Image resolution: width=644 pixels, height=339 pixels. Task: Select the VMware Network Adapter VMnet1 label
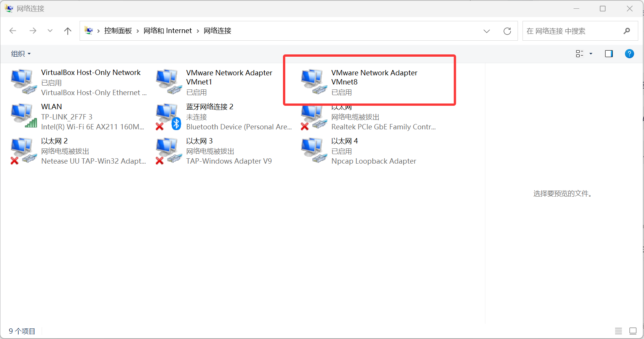pos(229,77)
